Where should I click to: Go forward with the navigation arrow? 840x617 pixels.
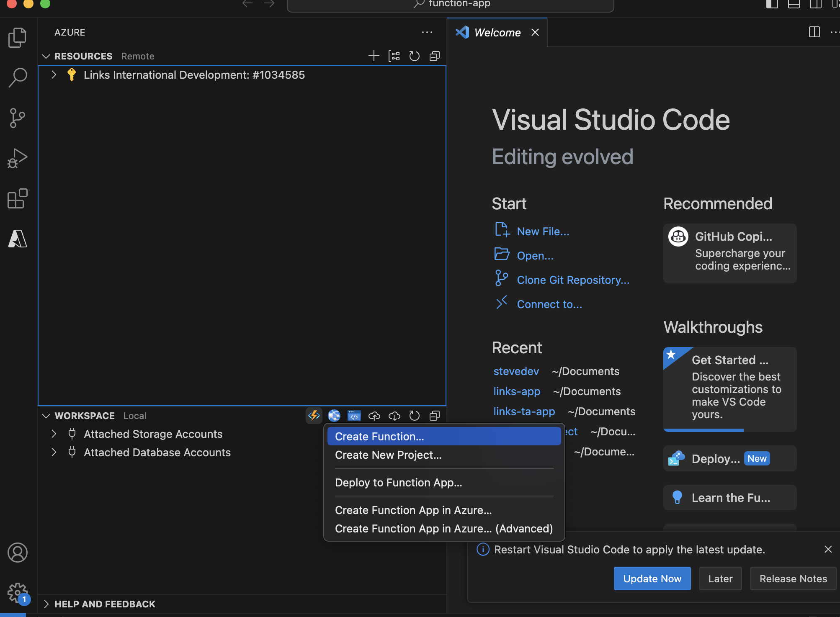tap(269, 4)
